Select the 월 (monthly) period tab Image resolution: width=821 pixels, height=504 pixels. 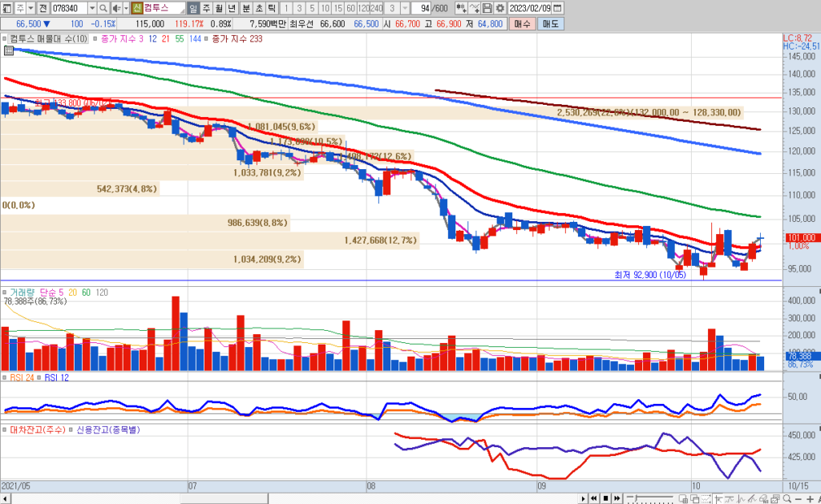coord(220,8)
